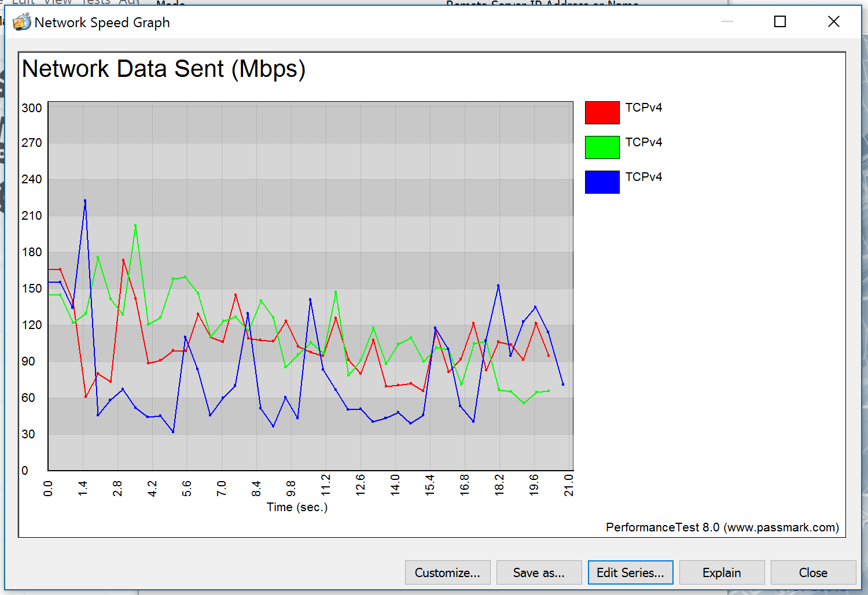Screen dimensions: 868x595
Task: Click the 21.0 label on the time axis
Action: [569, 485]
